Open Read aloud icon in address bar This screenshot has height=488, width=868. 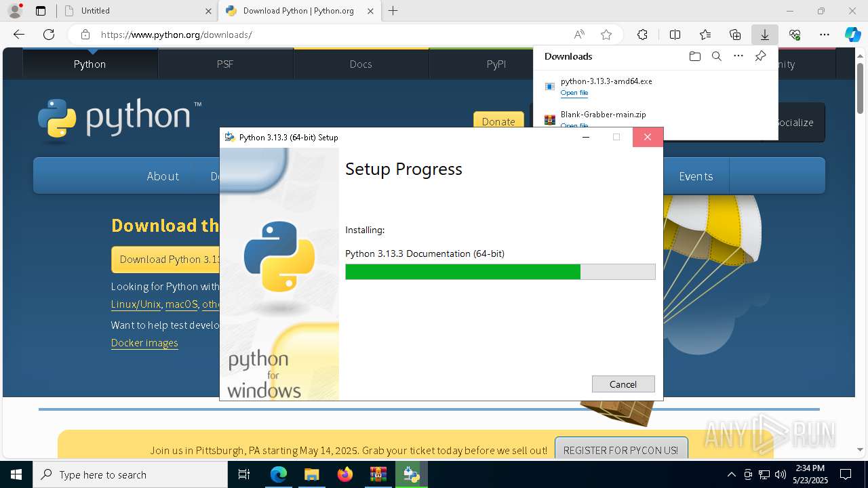click(x=579, y=35)
